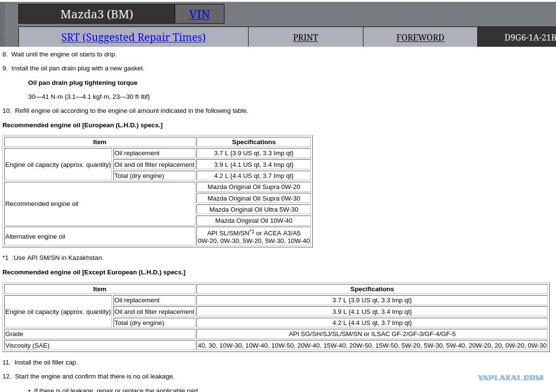Select Mazda Original Oil Supra 0W-30 cell
Image resolution: width=556 pixels, height=392 pixels.
point(253,198)
